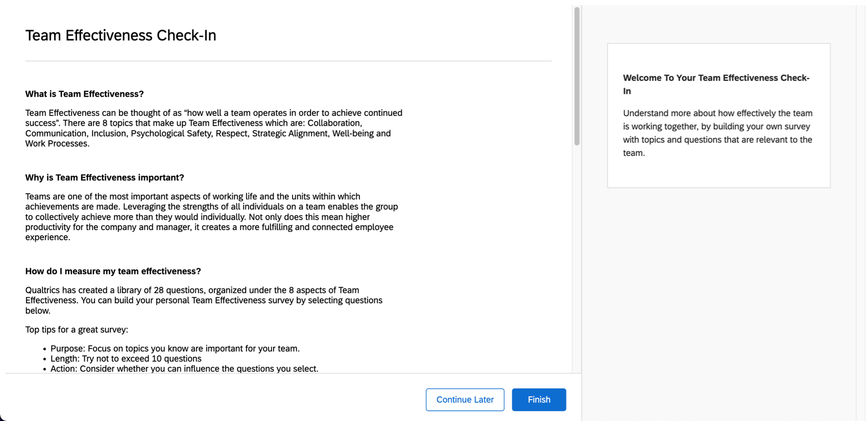This screenshot has width=868, height=421.
Task: Click the words "Psychological Safety" in the text
Action: pyautogui.click(x=171, y=133)
